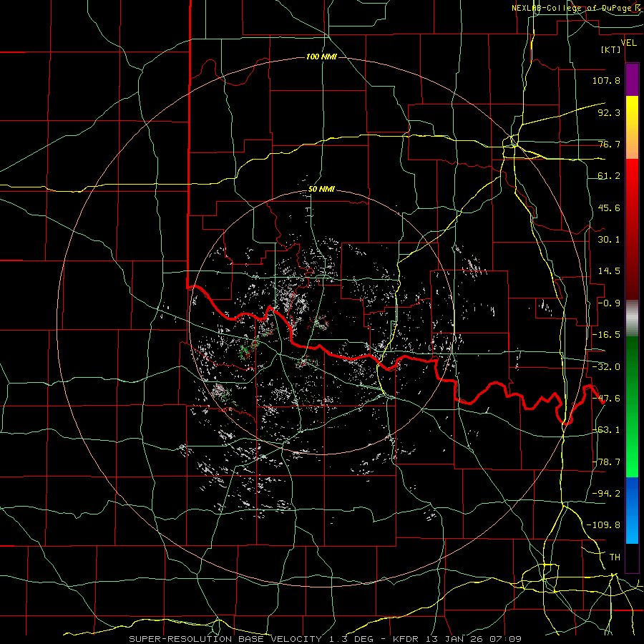Click the 92.3 velocity scale value
644x644 pixels.
click(x=609, y=112)
